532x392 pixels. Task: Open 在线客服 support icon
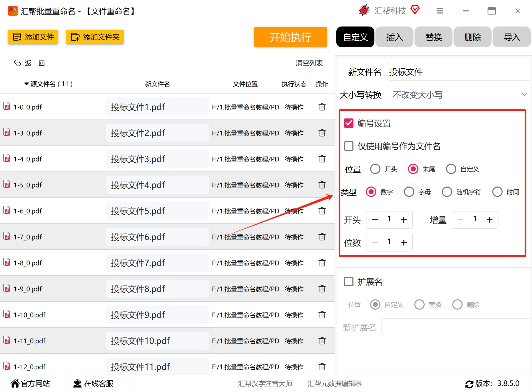pos(77,383)
